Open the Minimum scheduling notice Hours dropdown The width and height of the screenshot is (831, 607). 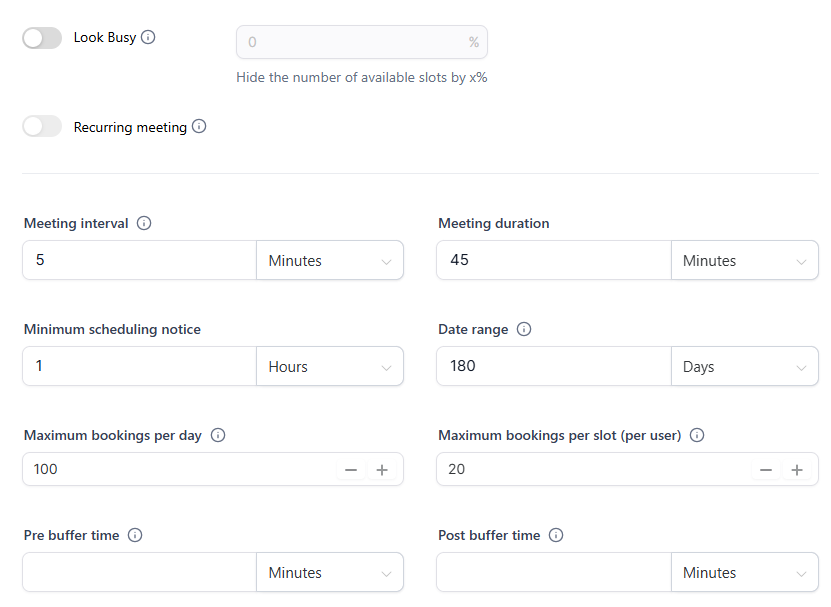click(330, 366)
